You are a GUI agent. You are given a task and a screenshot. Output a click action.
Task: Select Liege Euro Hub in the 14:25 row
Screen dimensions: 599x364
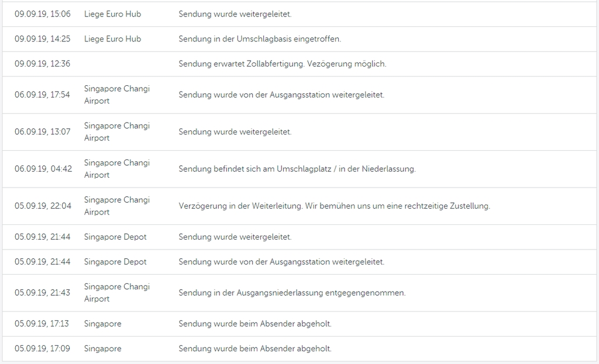click(112, 39)
